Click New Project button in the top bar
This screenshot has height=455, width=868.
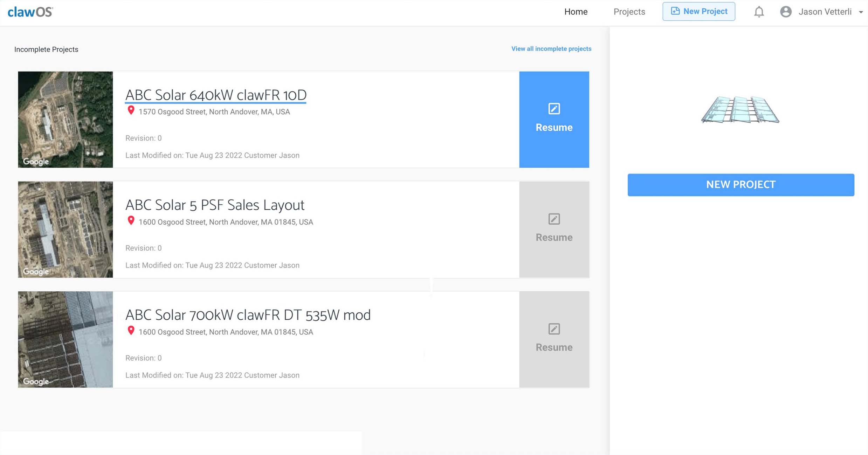pyautogui.click(x=698, y=12)
